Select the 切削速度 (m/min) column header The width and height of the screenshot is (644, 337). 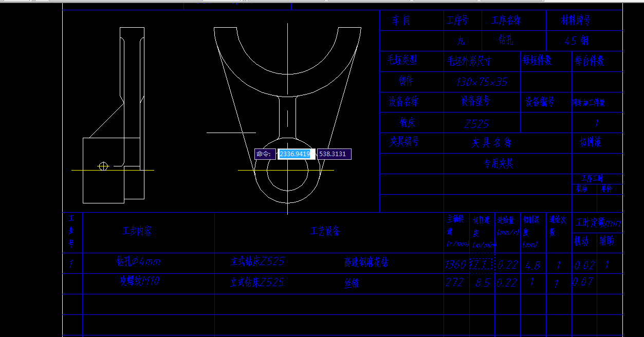click(x=484, y=232)
